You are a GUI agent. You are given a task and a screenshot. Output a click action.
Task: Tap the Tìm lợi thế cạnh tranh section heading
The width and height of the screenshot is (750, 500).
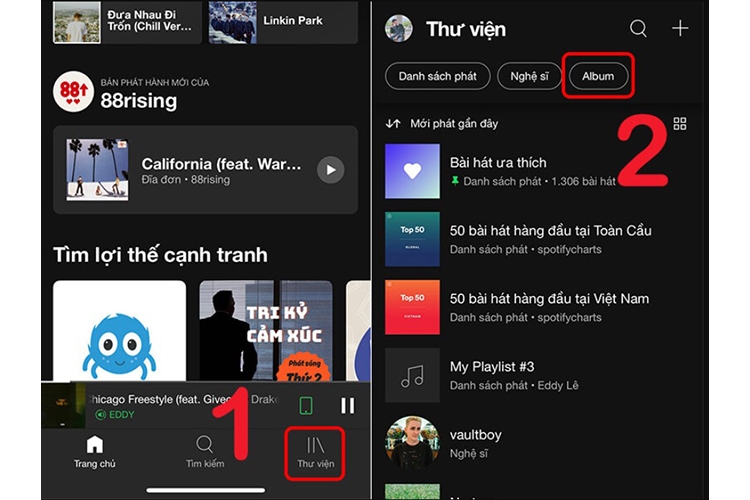[160, 255]
